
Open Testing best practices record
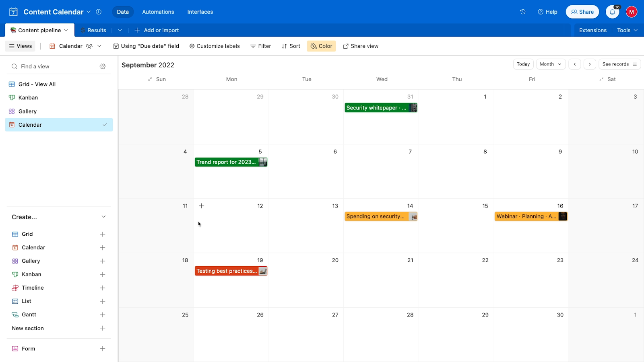pyautogui.click(x=231, y=271)
